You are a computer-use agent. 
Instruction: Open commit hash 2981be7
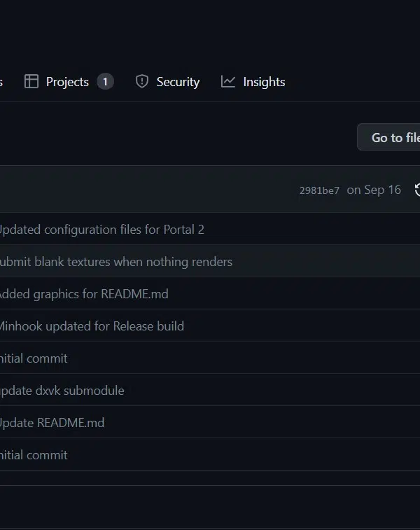coord(319,190)
